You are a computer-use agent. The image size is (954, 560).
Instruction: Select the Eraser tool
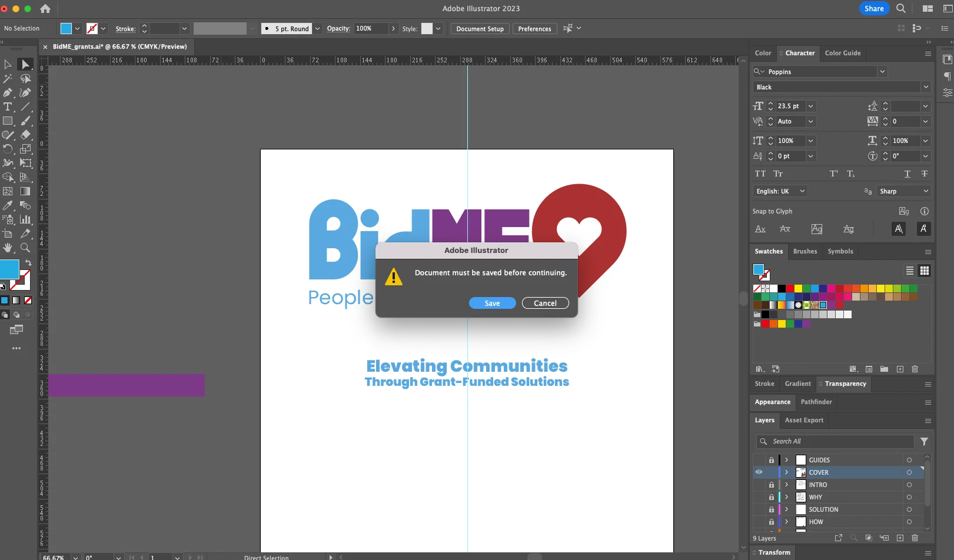click(x=25, y=135)
